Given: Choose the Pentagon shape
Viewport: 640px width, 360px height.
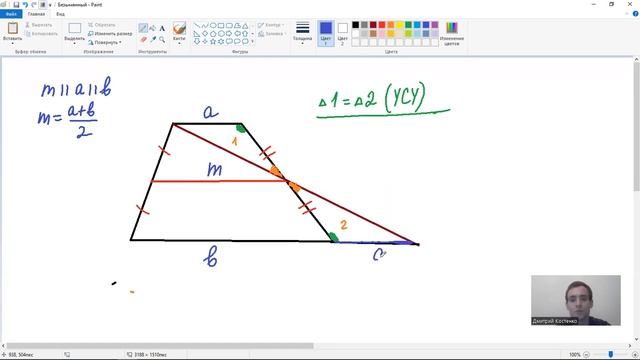Looking at the screenshot, I should coord(213,33).
